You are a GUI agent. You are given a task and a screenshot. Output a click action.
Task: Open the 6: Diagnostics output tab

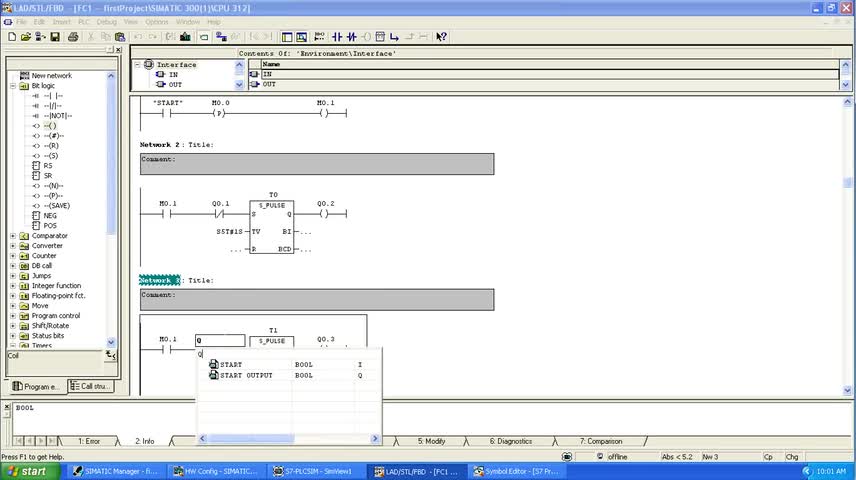pyautogui.click(x=510, y=441)
